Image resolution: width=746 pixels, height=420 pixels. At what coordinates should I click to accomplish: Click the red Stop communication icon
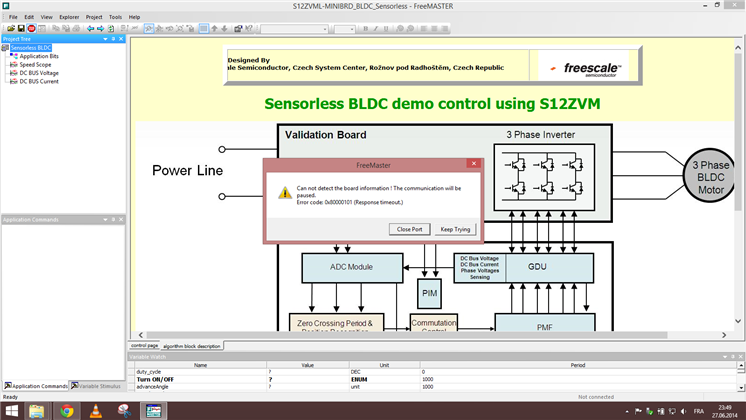[31, 29]
